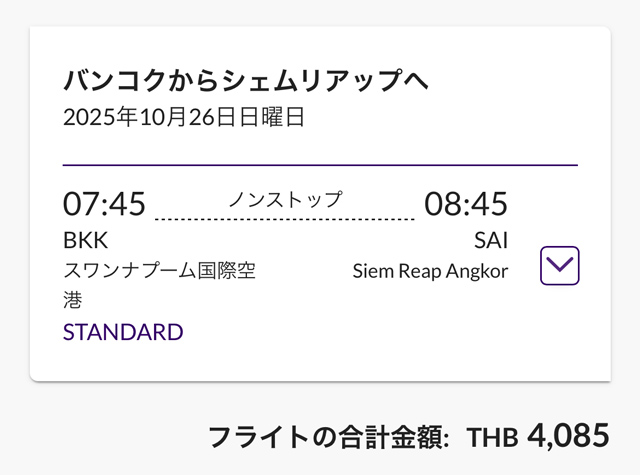
Task: Click the フライトの合計金額 total label
Action: [328, 437]
